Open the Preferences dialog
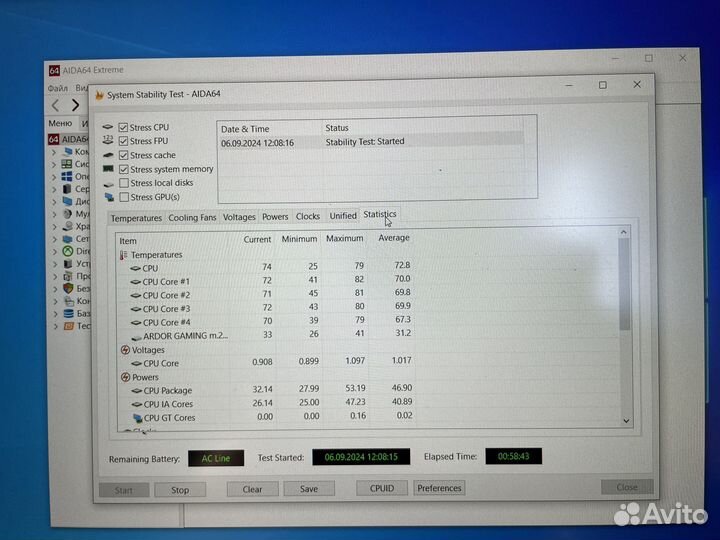The height and width of the screenshot is (540, 720). (439, 488)
